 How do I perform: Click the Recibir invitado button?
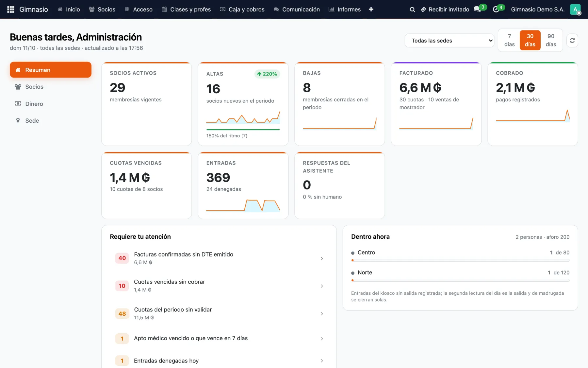click(445, 9)
